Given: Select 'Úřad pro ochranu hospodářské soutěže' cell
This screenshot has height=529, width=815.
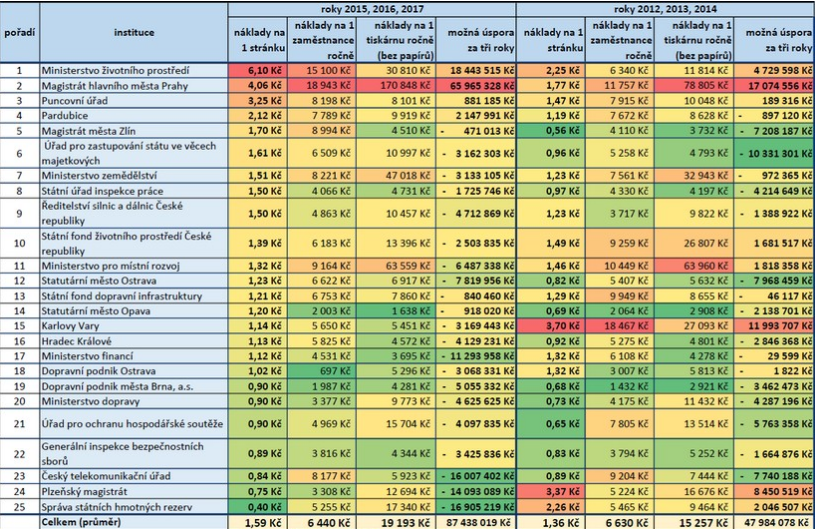Looking at the screenshot, I should [134, 424].
